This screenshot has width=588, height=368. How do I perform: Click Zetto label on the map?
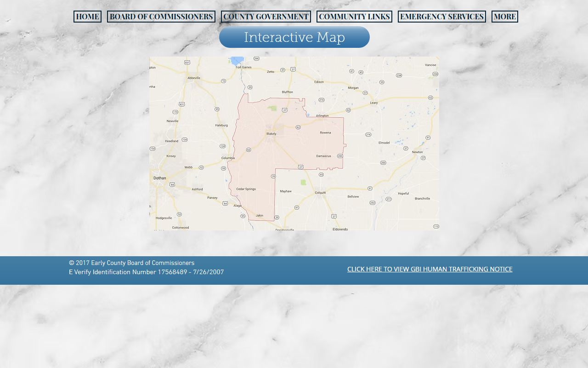[x=271, y=72]
